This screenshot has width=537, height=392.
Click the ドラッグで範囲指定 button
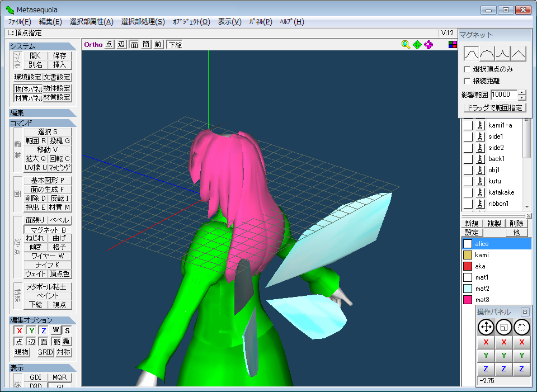tap(494, 108)
